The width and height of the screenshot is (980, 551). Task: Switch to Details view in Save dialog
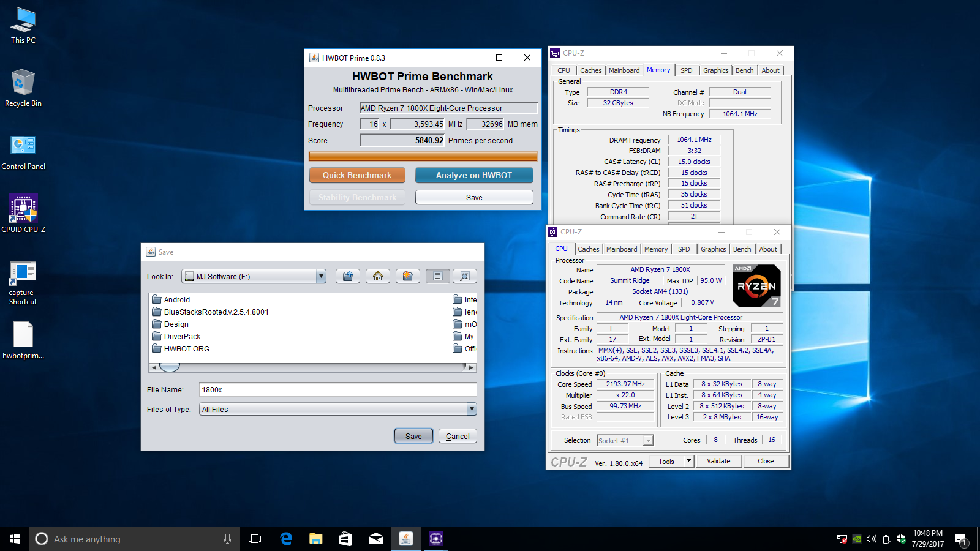465,276
